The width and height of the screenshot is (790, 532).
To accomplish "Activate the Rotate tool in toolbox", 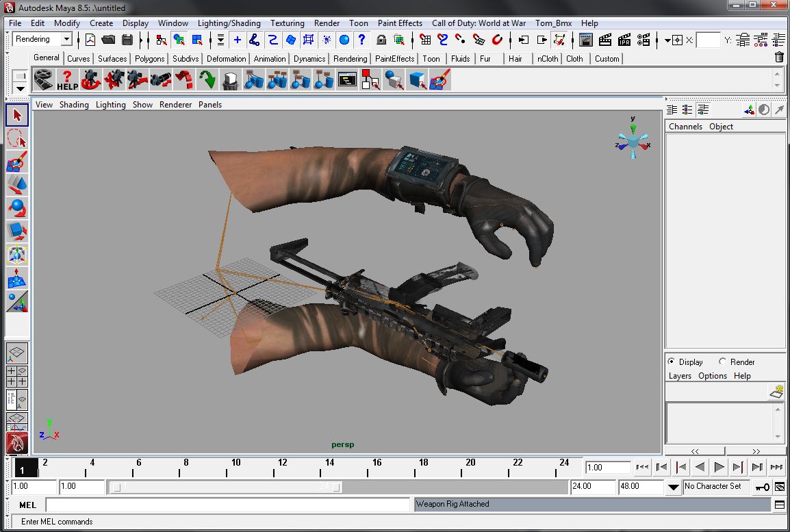I will 17,208.
